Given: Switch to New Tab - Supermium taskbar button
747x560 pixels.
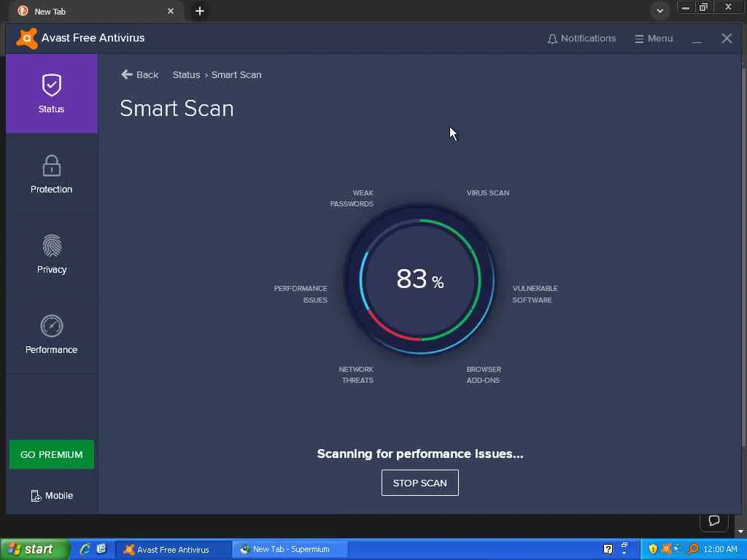Looking at the screenshot, I should [290, 550].
